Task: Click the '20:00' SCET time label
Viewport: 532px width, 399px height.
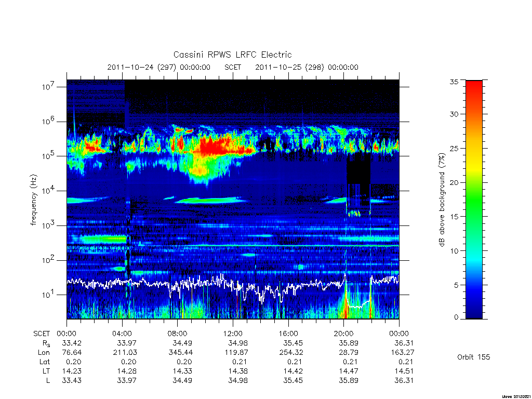Action: click(x=344, y=334)
